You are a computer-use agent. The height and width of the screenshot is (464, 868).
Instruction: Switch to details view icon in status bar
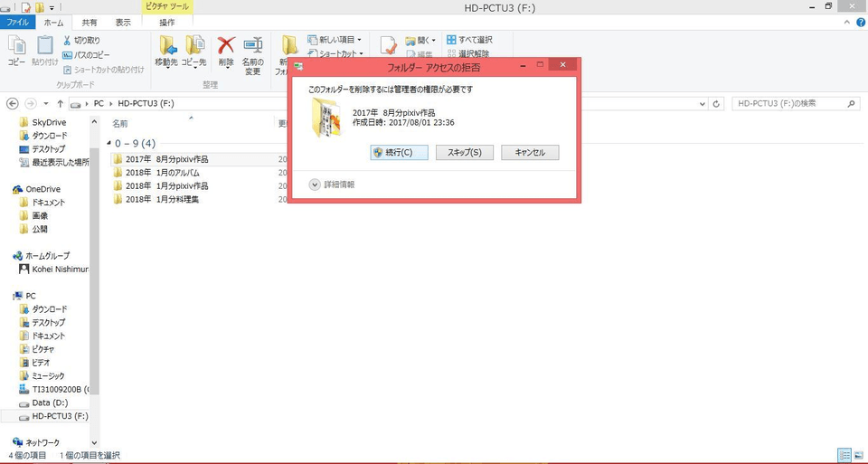844,455
